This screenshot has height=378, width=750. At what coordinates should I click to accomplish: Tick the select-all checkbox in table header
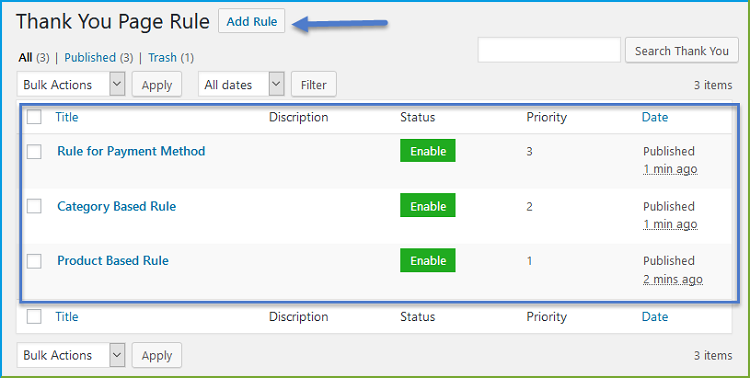click(x=34, y=117)
